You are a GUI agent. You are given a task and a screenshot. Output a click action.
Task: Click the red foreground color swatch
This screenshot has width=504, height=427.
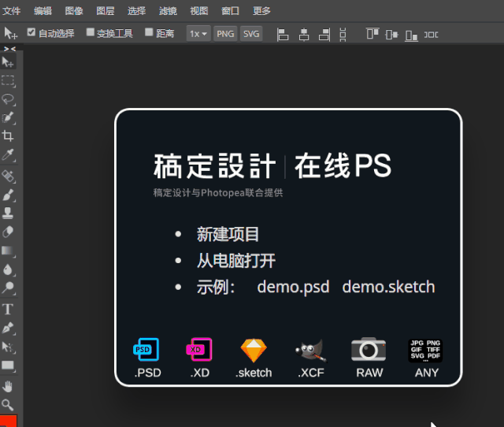9,421
